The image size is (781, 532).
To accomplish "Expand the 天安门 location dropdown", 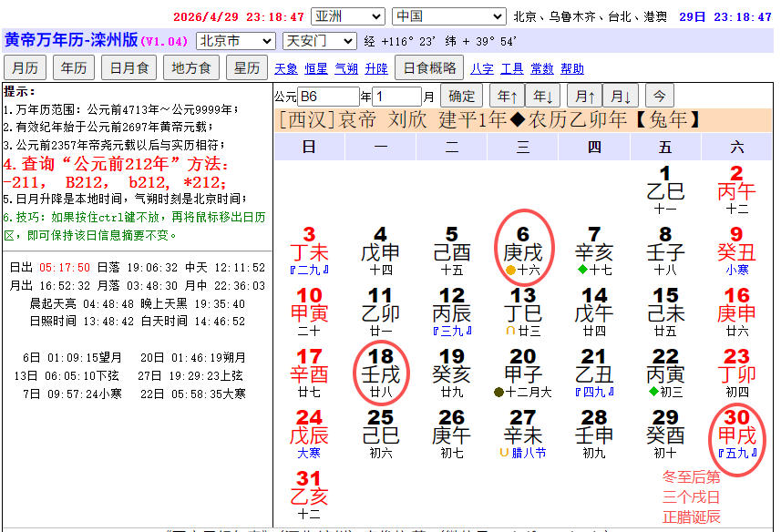I will (320, 41).
